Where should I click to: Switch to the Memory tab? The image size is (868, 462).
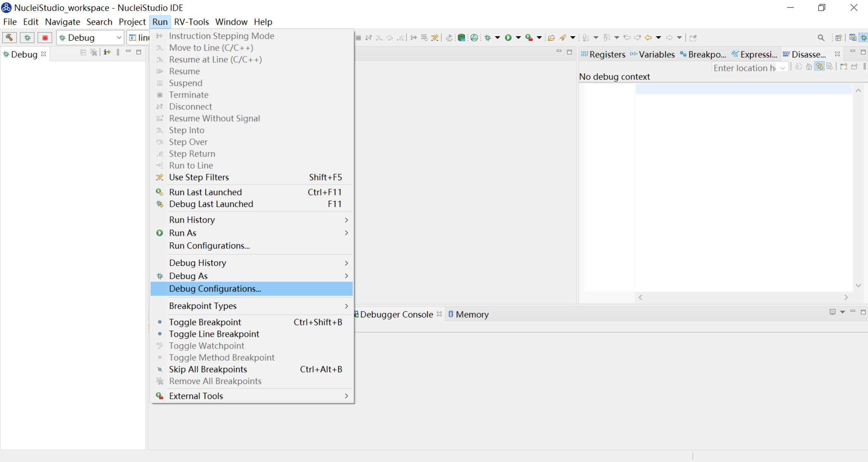(468, 314)
